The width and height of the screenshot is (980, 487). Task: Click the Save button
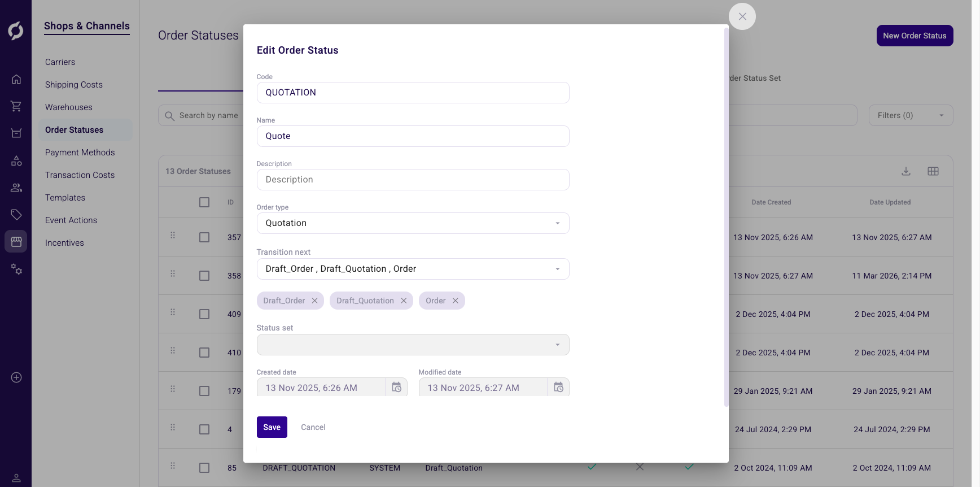tap(272, 427)
